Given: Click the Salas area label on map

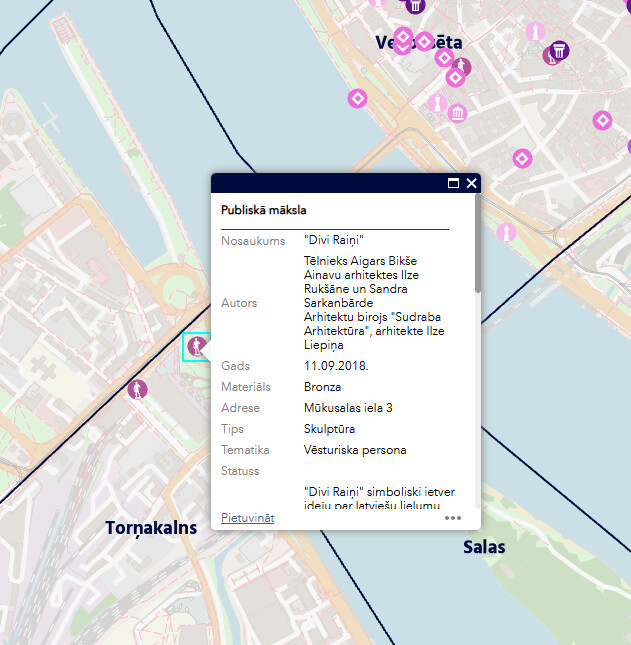Looking at the screenshot, I should (x=484, y=547).
